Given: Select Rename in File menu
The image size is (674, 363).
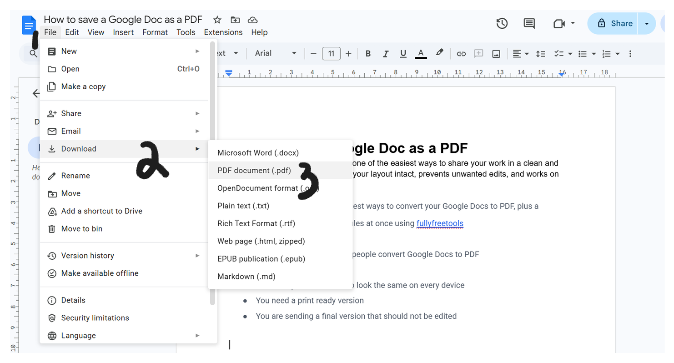Looking at the screenshot, I should tap(124, 175).
